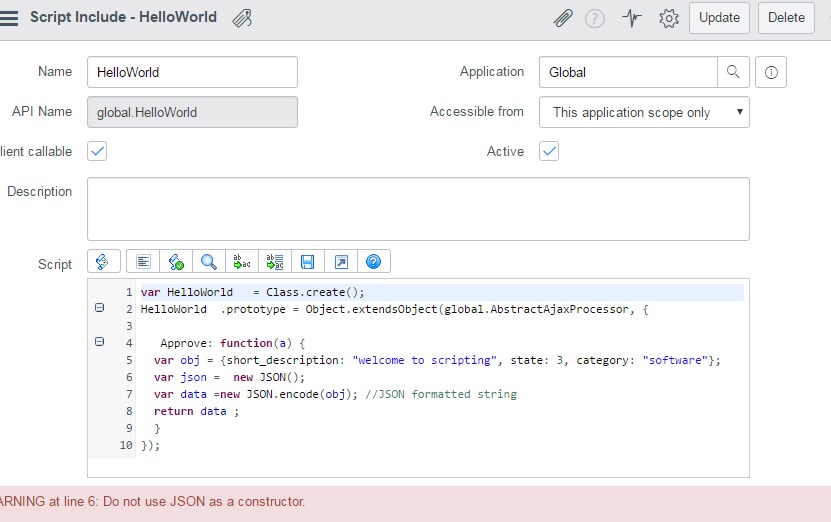Screen dimensions: 831x522
Task: Click the read-only API Name field
Action: pos(192,112)
